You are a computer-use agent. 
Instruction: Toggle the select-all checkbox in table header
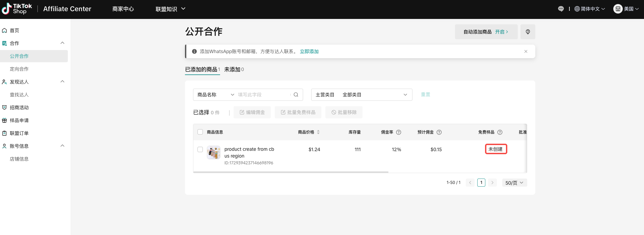[x=200, y=132]
